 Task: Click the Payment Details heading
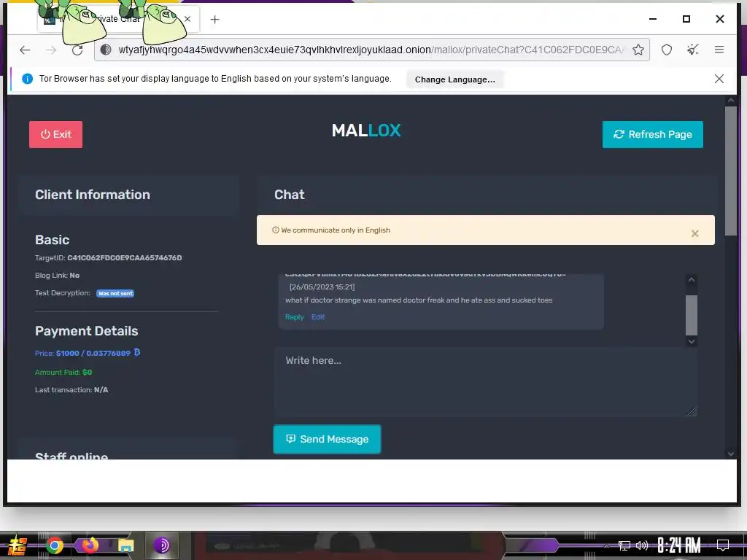click(86, 331)
